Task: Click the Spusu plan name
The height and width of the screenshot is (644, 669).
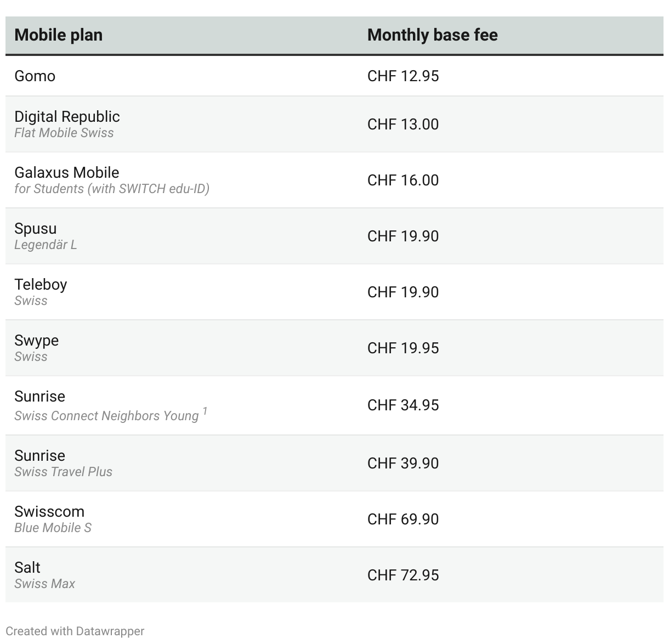Action: pos(35,228)
